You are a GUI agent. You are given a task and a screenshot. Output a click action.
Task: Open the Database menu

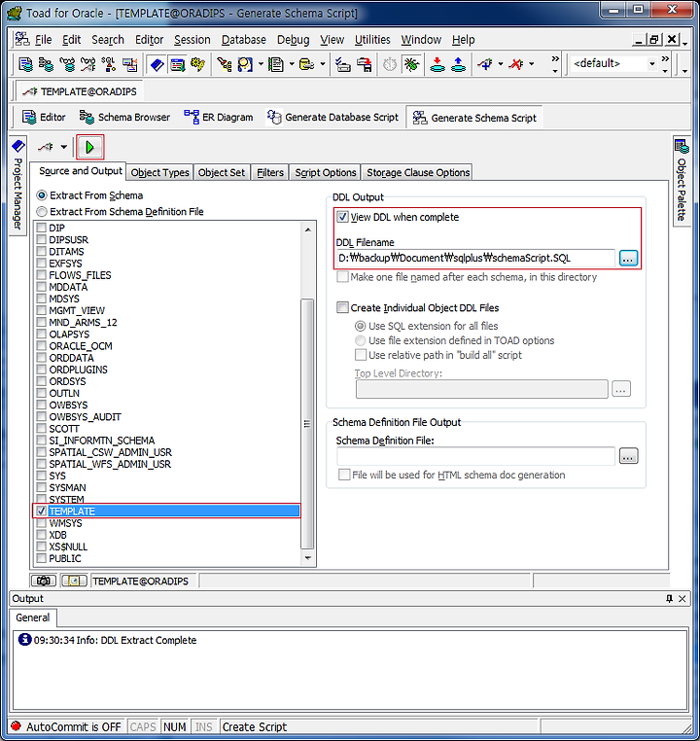[x=244, y=40]
